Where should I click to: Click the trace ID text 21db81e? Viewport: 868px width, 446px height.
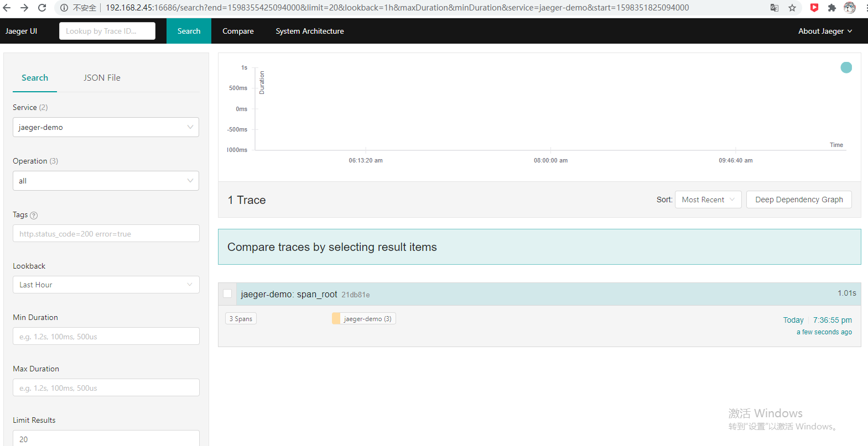[356, 295]
